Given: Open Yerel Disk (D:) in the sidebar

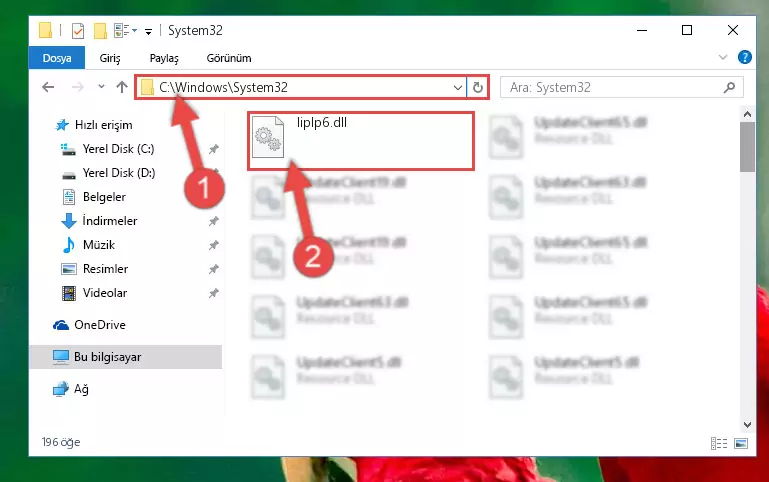Looking at the screenshot, I should pyautogui.click(x=119, y=173).
